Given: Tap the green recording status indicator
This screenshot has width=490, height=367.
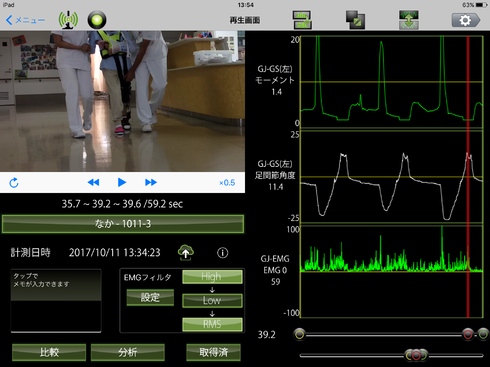Looking at the screenshot, I should point(97,20).
